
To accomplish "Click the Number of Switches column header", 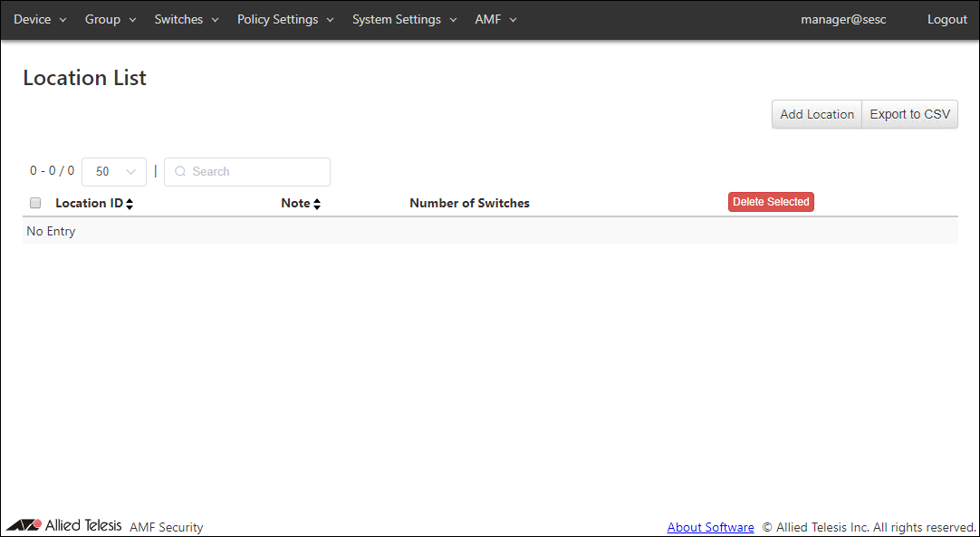I will (469, 203).
